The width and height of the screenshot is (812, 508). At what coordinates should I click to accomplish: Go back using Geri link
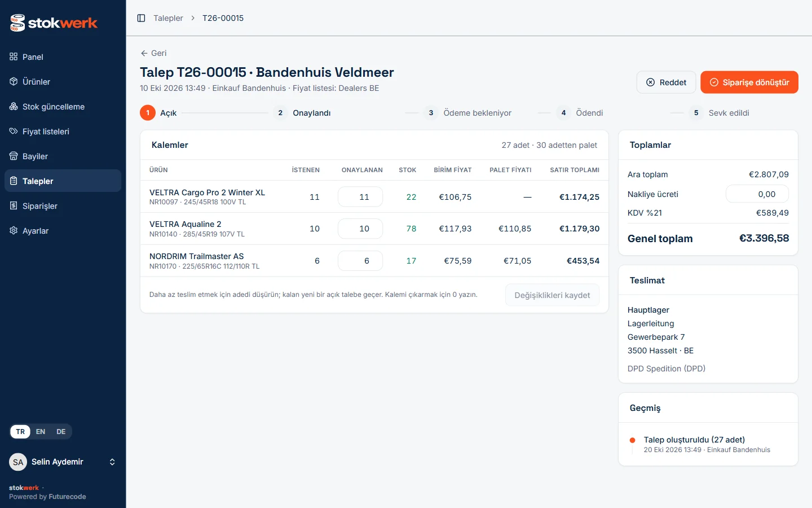click(x=153, y=53)
